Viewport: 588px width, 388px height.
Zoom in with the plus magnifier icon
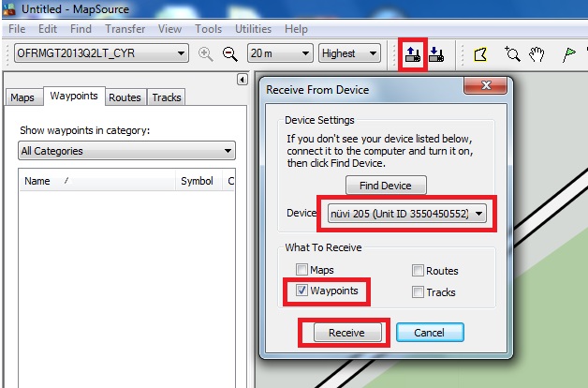(x=205, y=54)
